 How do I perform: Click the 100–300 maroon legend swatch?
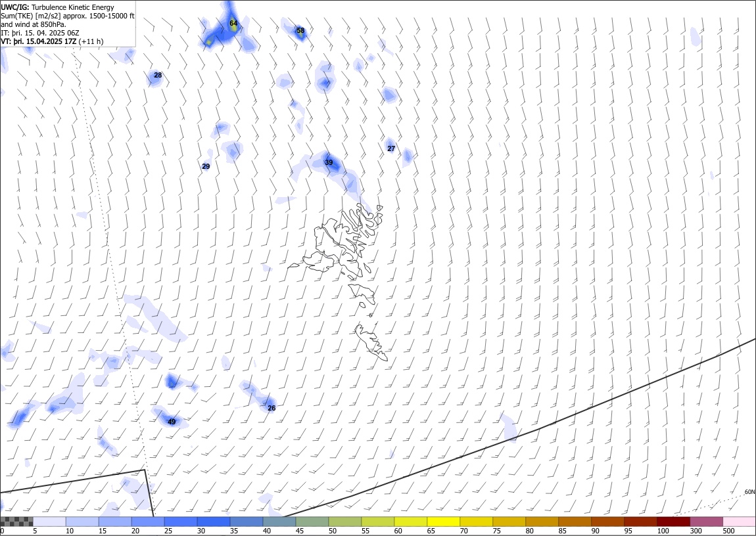tap(674, 522)
